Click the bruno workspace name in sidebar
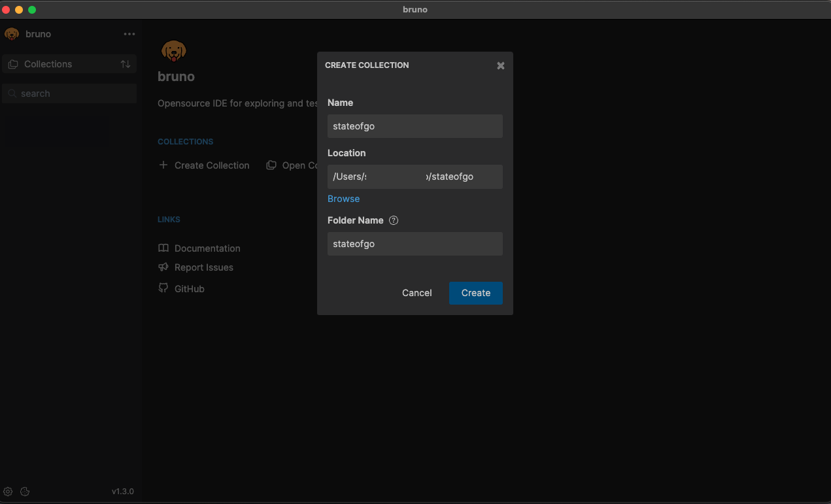 pyautogui.click(x=39, y=34)
